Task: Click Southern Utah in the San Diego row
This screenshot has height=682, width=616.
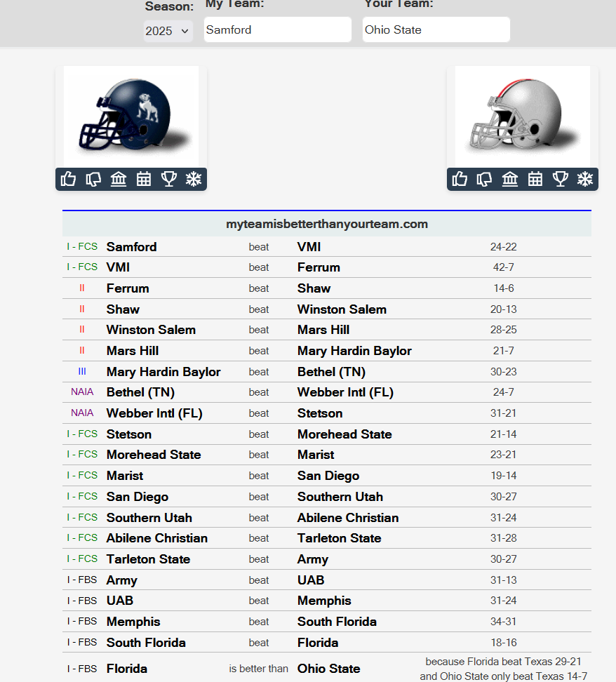Action: click(340, 497)
